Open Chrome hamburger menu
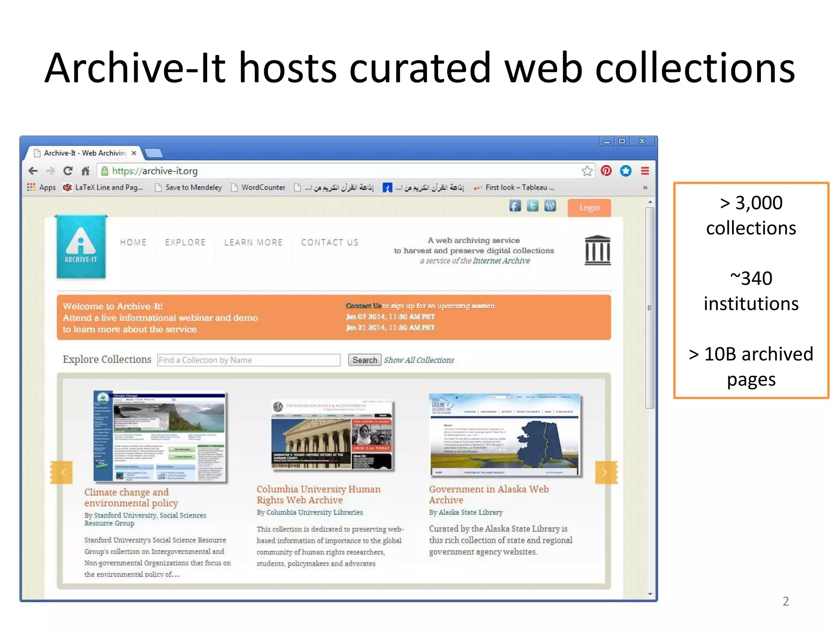This screenshot has width=840, height=630. [x=645, y=171]
